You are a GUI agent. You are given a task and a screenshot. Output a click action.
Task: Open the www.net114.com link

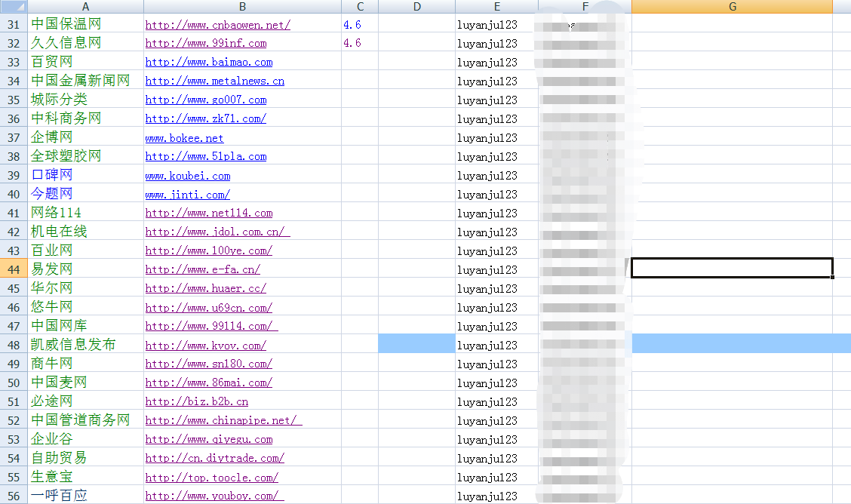(208, 214)
